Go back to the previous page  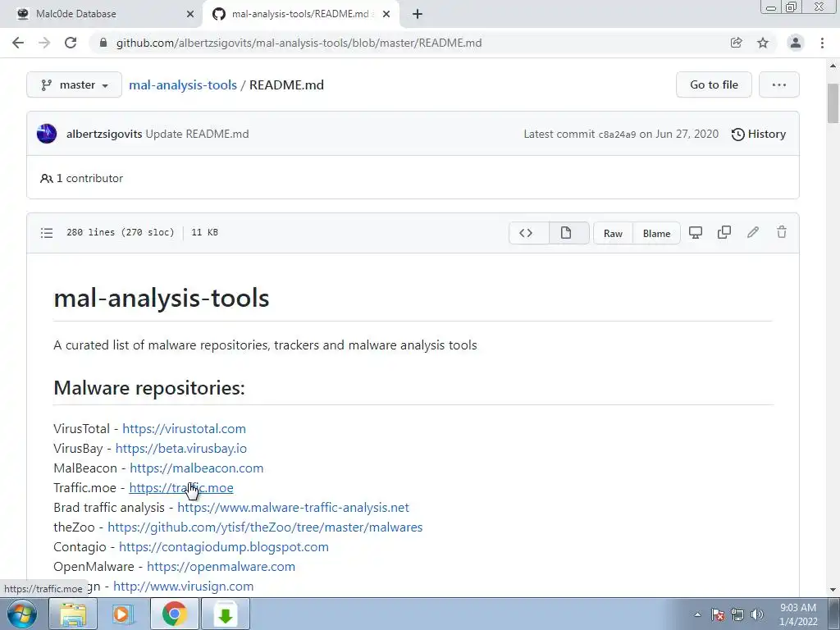click(x=18, y=43)
